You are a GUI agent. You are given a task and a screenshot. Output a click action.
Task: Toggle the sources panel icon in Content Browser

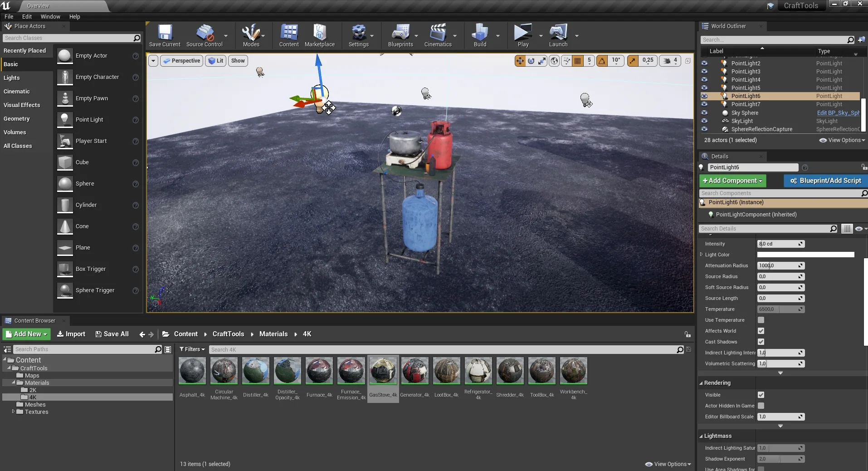(x=7, y=349)
